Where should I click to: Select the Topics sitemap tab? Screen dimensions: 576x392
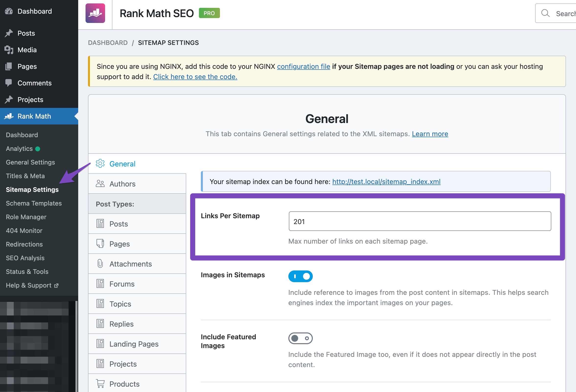[x=137, y=304]
